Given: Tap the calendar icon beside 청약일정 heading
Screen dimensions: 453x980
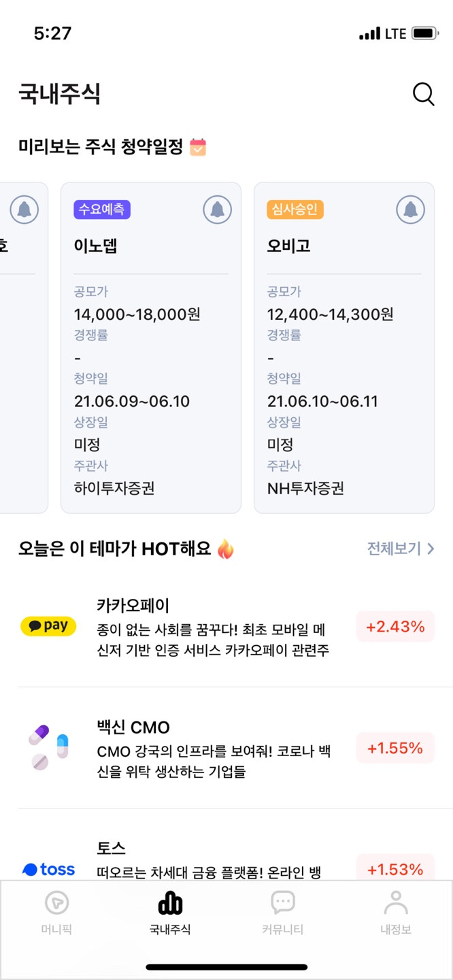Looking at the screenshot, I should click(198, 146).
